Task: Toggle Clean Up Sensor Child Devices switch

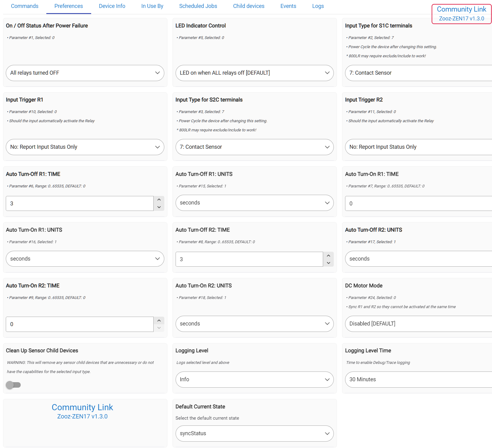Action: click(x=13, y=385)
